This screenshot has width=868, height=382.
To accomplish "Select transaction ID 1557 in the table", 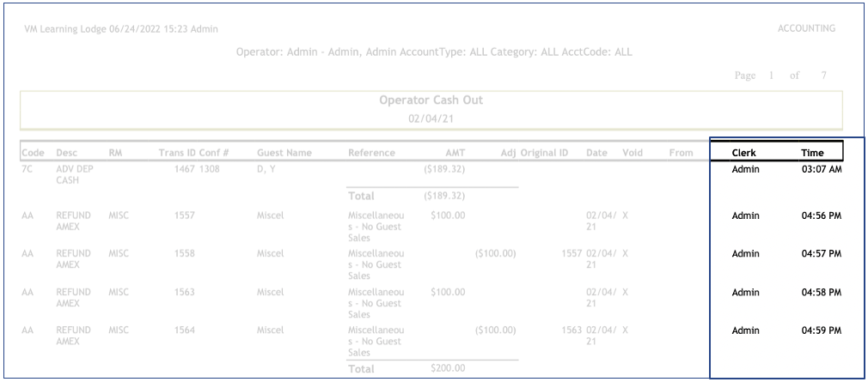I will click(x=186, y=215).
